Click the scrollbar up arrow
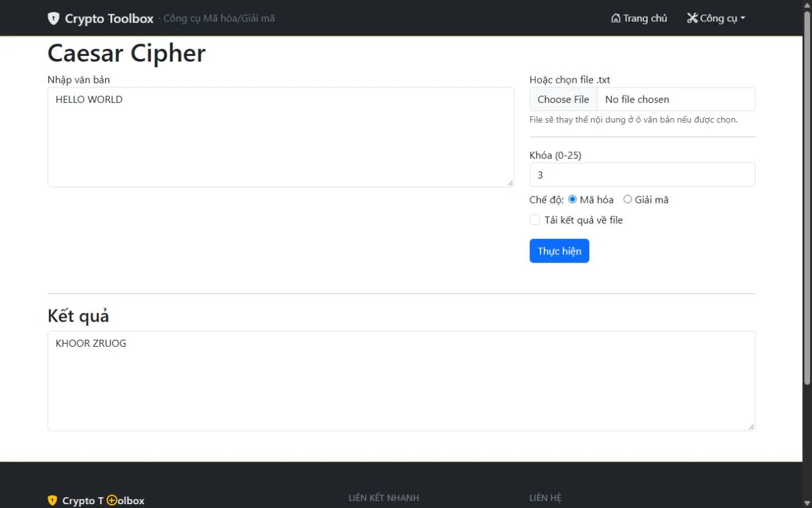Image resolution: width=812 pixels, height=508 pixels. click(x=808, y=5)
